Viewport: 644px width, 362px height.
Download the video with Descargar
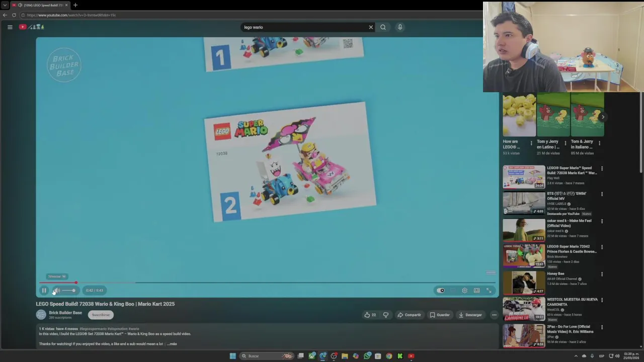pos(470,315)
